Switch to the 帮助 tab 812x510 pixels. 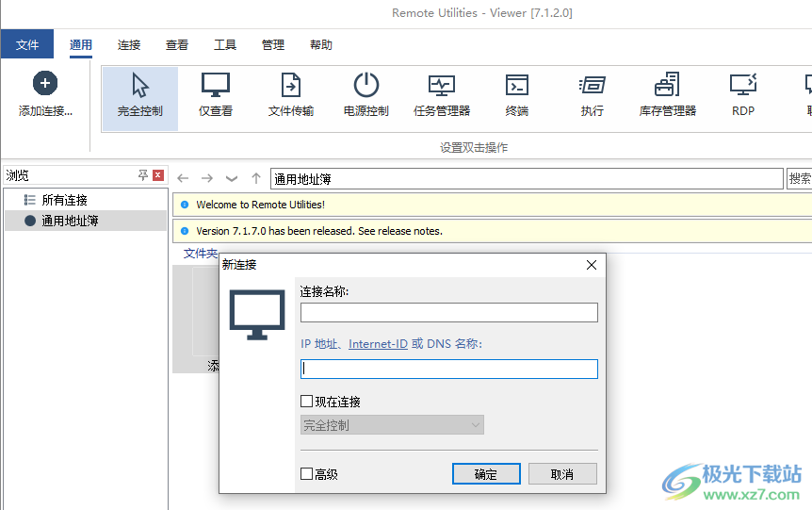(x=321, y=45)
